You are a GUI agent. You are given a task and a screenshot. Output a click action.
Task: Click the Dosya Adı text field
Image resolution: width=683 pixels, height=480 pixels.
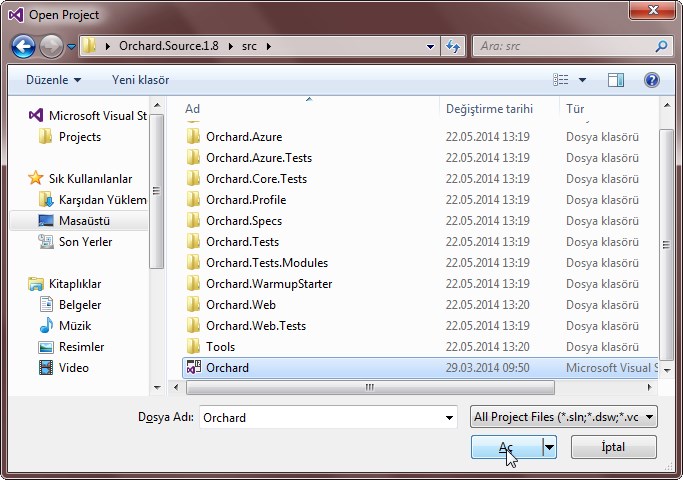(x=320, y=417)
